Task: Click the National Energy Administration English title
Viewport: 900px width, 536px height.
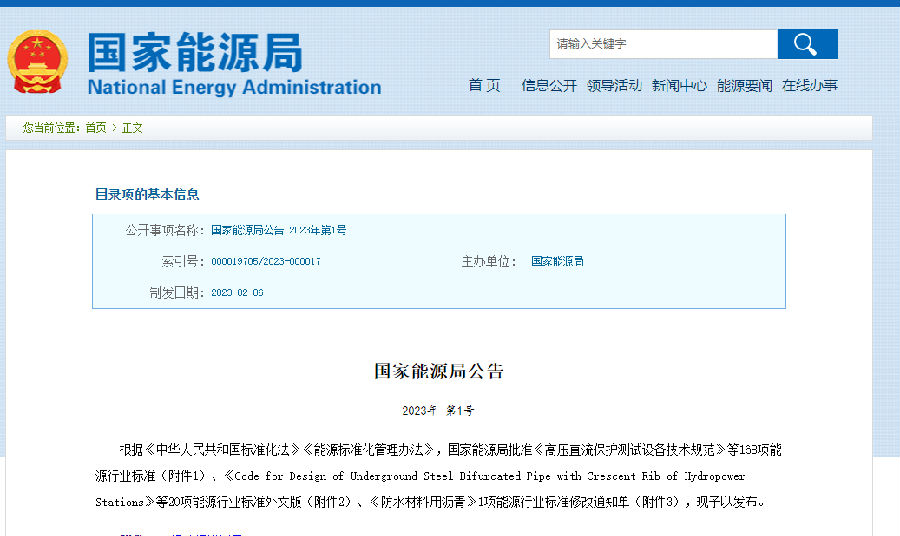Action: pyautogui.click(x=234, y=87)
